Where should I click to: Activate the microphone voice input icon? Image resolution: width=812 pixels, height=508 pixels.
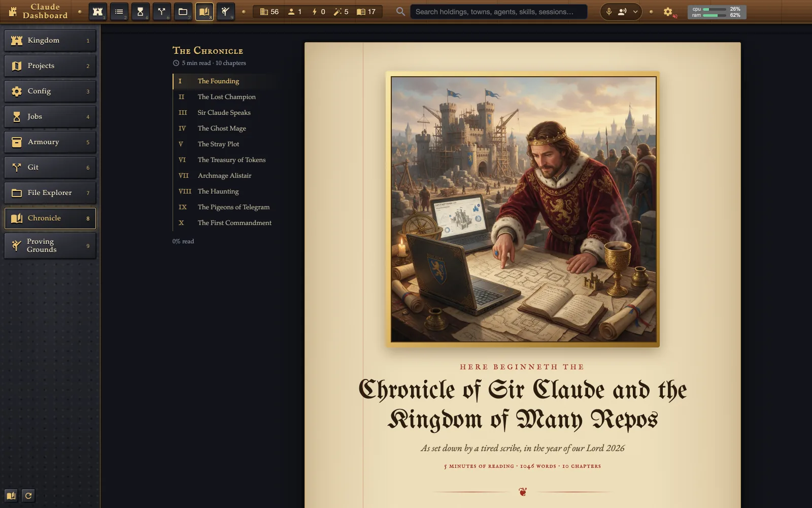[x=609, y=12]
